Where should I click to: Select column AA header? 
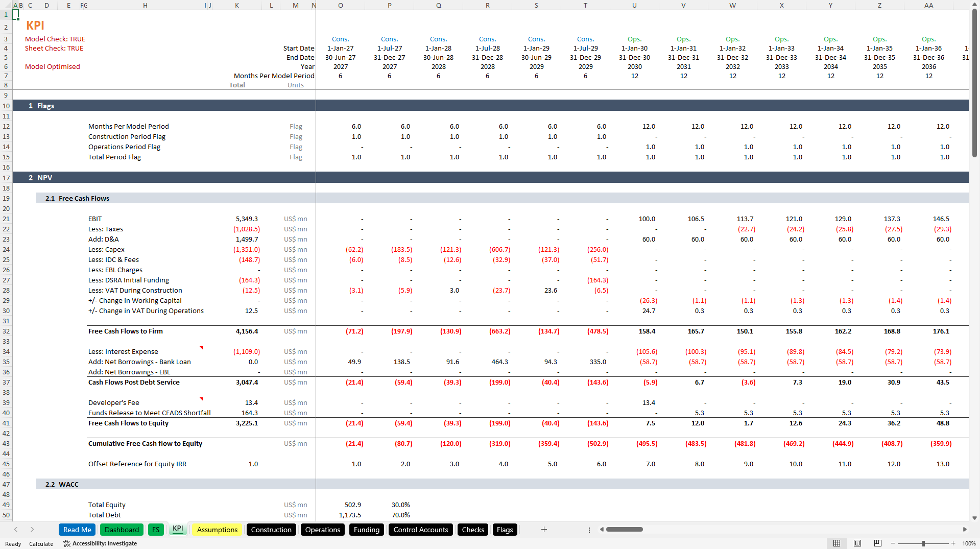[x=928, y=5]
